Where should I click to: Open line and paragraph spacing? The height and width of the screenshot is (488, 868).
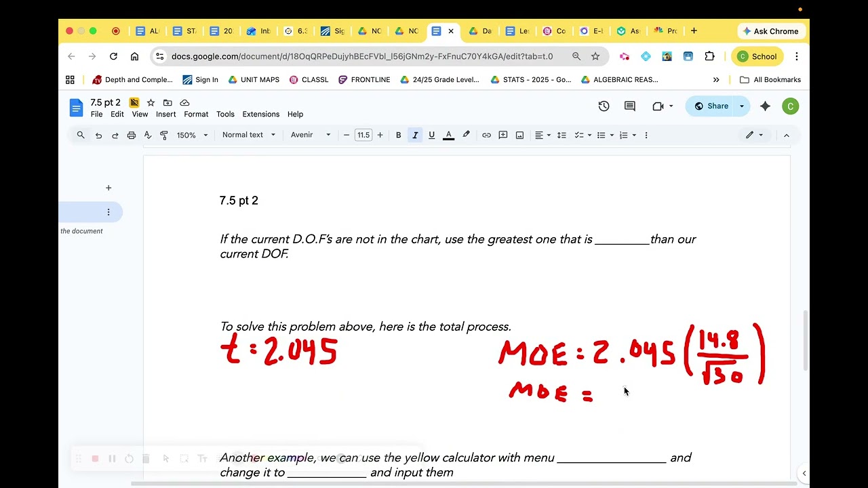tap(561, 135)
